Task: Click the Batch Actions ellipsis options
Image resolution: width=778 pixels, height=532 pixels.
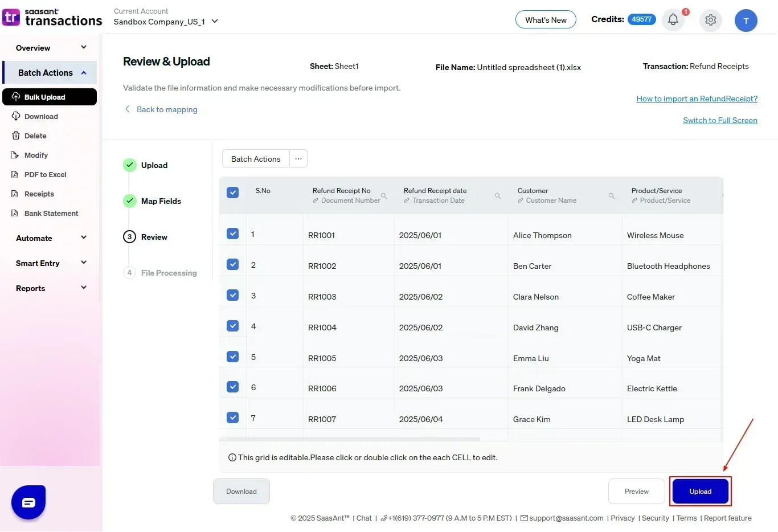Action: (298, 158)
